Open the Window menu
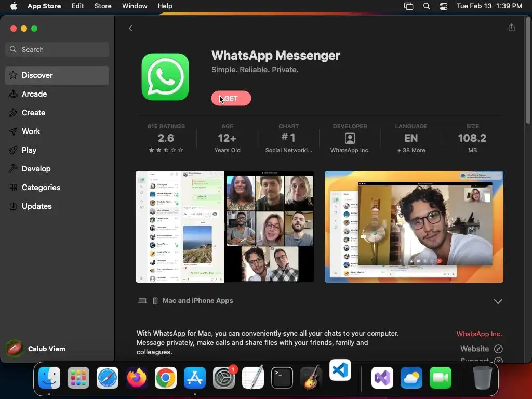Image resolution: width=532 pixels, height=399 pixels. click(135, 6)
